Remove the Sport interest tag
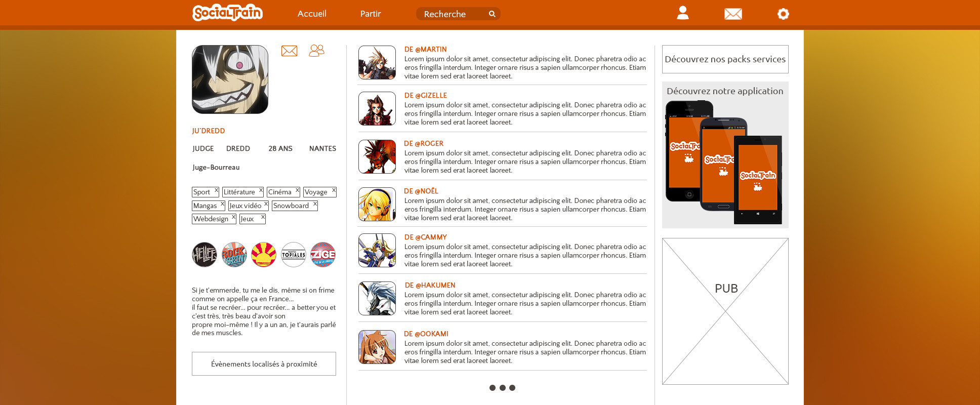 point(216,190)
